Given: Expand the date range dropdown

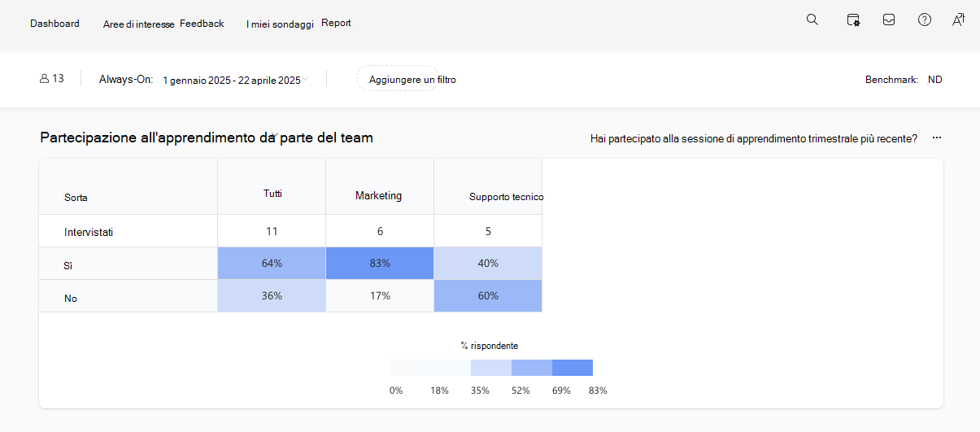Looking at the screenshot, I should point(306,79).
